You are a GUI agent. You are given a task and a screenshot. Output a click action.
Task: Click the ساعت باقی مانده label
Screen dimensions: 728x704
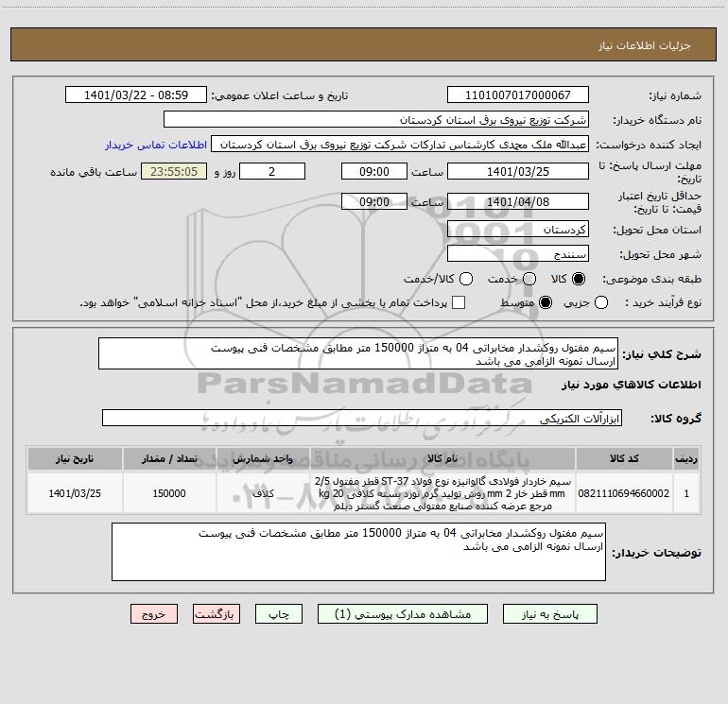[94, 172]
